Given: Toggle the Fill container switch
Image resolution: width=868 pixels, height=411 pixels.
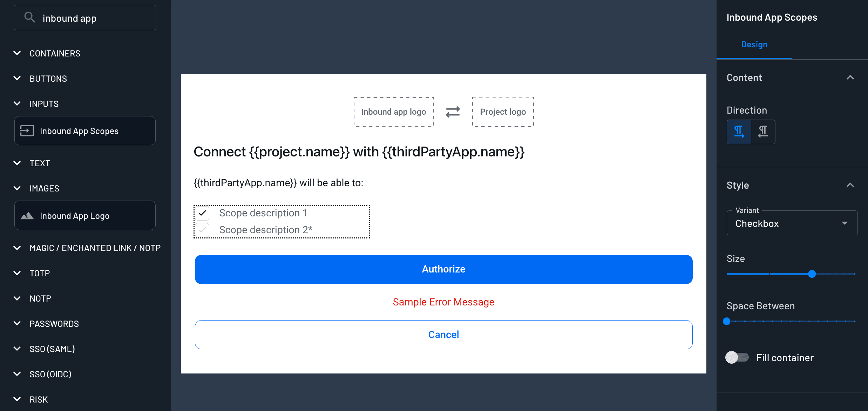Looking at the screenshot, I should pos(737,357).
